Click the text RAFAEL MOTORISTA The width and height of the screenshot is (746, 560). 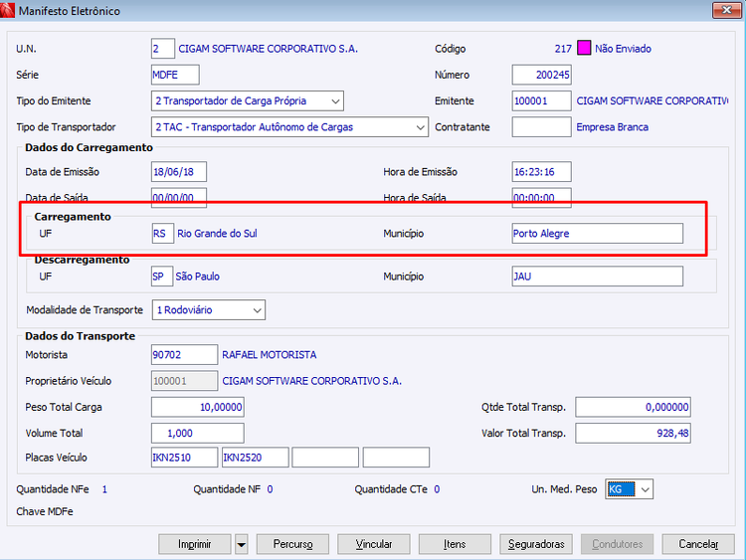270,355
